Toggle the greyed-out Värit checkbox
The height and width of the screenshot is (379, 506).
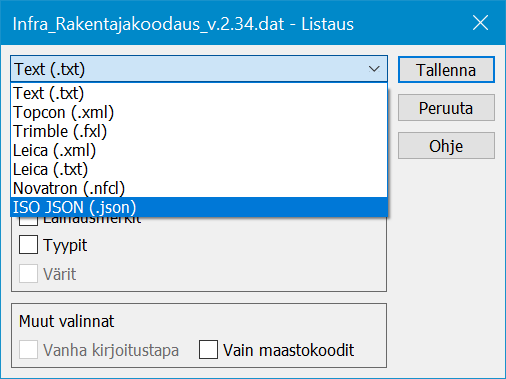tap(28, 274)
